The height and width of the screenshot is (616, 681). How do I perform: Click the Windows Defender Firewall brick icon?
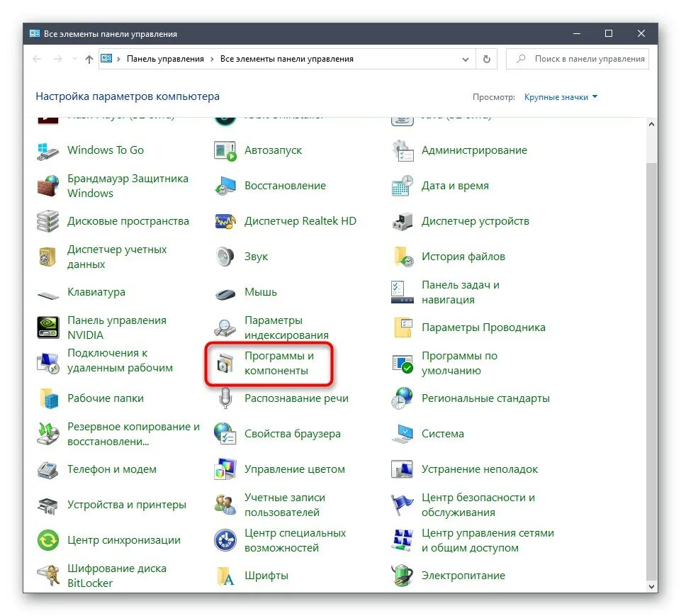pos(47,186)
